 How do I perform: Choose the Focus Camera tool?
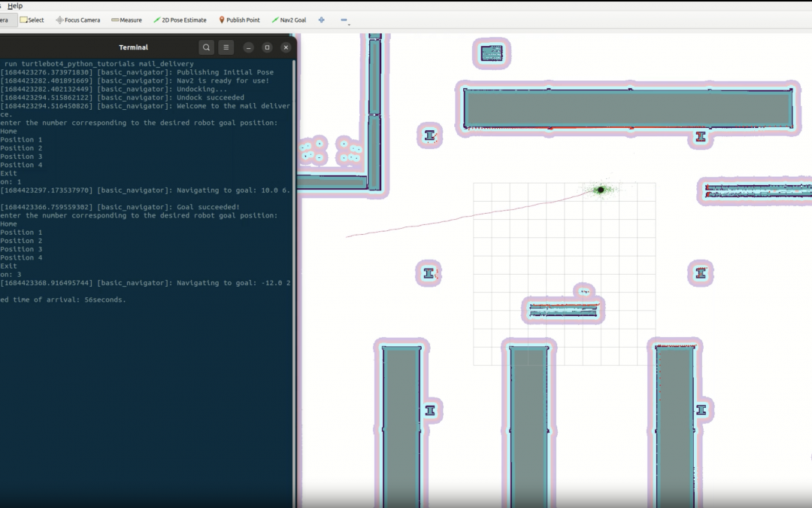tap(77, 20)
